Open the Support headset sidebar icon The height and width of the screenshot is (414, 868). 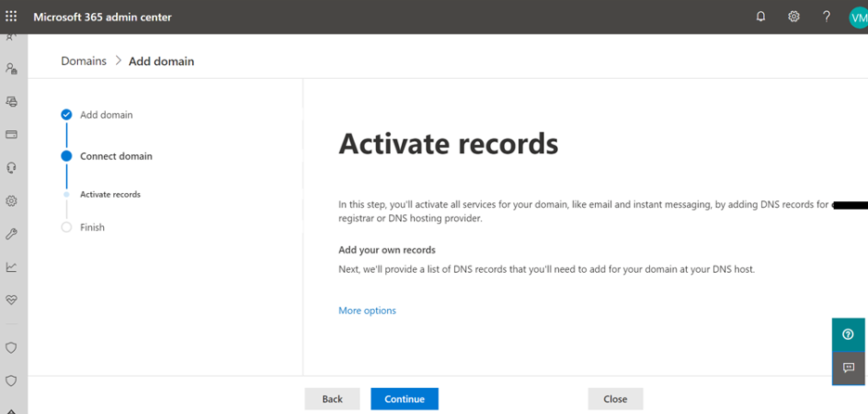point(11,168)
